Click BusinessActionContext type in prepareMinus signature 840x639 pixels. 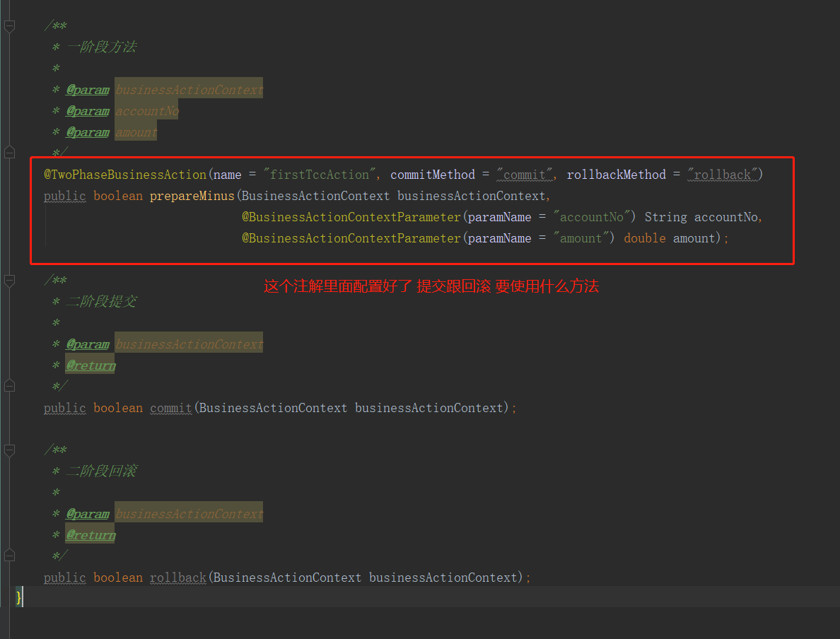tap(315, 196)
